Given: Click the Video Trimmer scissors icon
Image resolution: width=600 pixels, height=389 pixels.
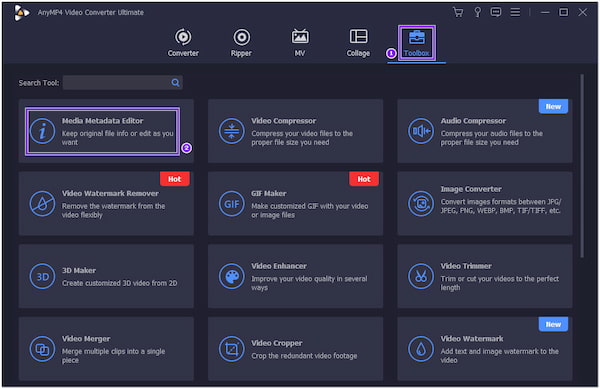Looking at the screenshot, I should click(421, 276).
